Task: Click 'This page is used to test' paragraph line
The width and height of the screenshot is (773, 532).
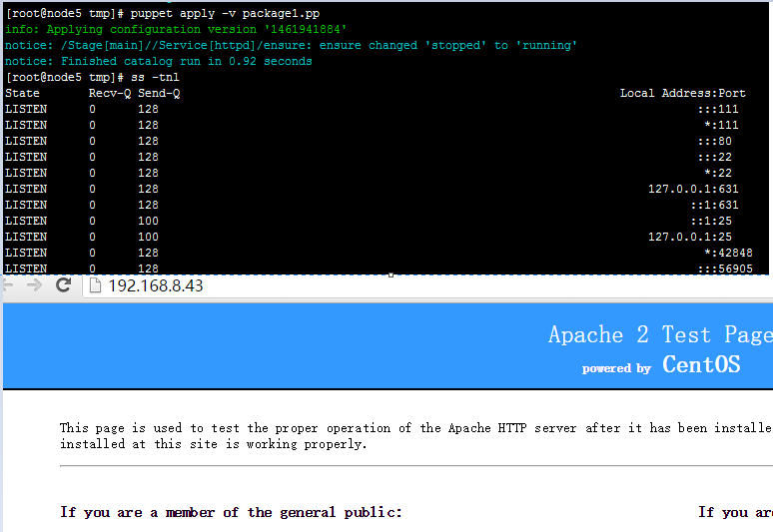Action: (x=416, y=428)
